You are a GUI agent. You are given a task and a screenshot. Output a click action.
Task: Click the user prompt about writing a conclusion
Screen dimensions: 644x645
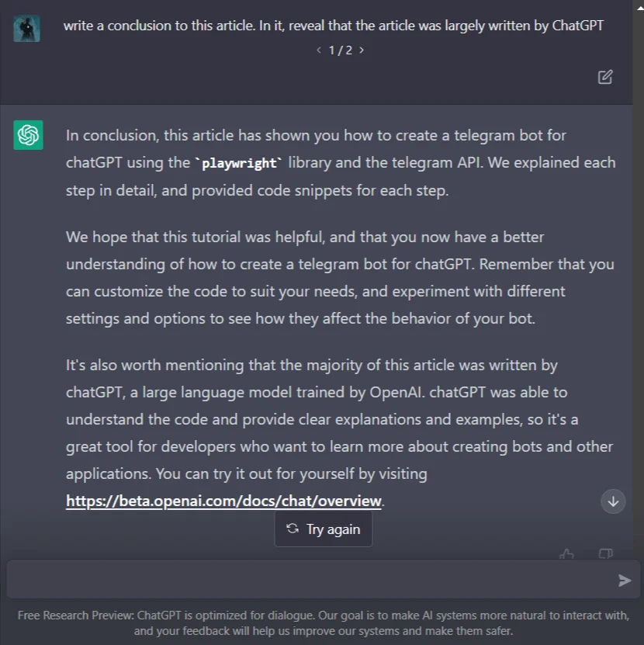pyautogui.click(x=333, y=26)
